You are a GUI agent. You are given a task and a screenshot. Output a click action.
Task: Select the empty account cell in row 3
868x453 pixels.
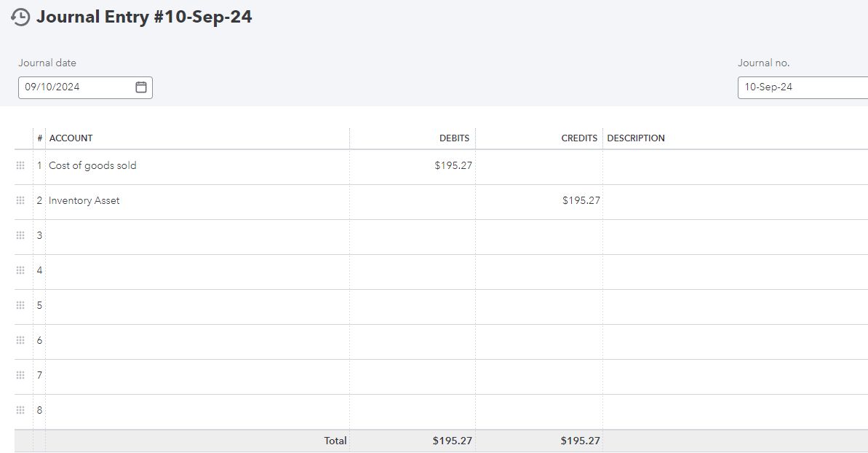pyautogui.click(x=196, y=236)
